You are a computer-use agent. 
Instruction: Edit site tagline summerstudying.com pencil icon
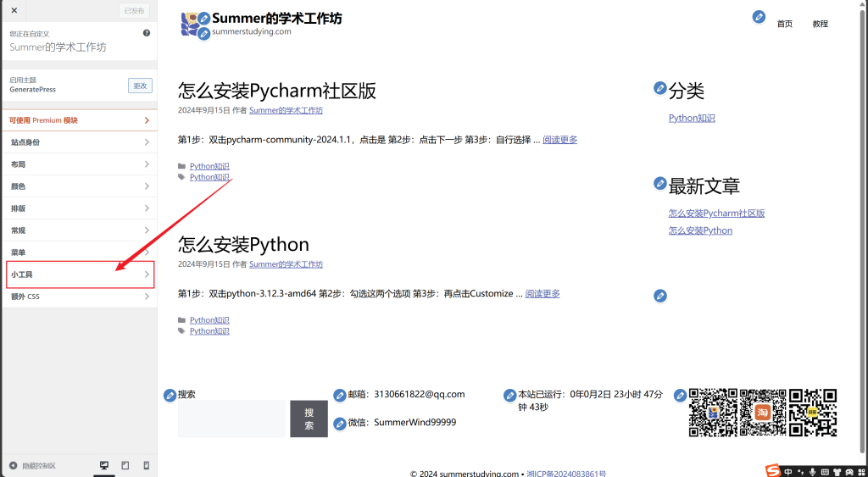pyautogui.click(x=203, y=34)
